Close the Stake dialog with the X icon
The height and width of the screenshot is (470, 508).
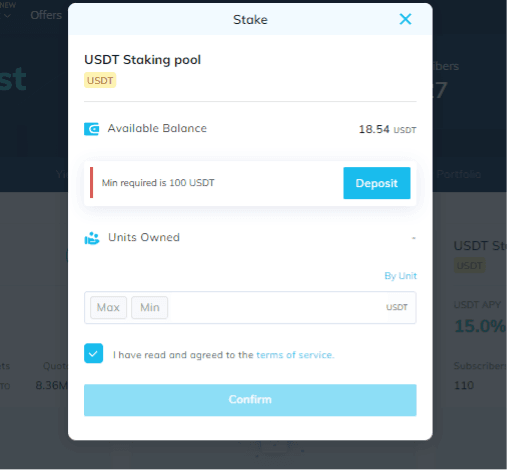(x=405, y=19)
